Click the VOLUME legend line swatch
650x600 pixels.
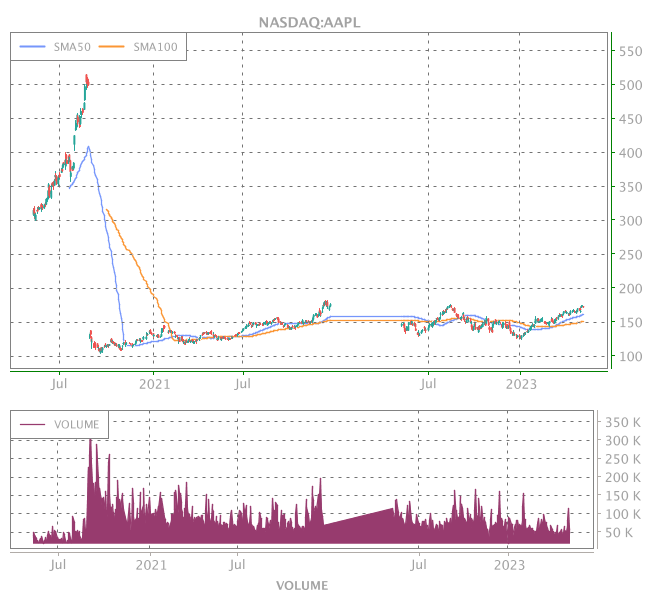coord(32,424)
